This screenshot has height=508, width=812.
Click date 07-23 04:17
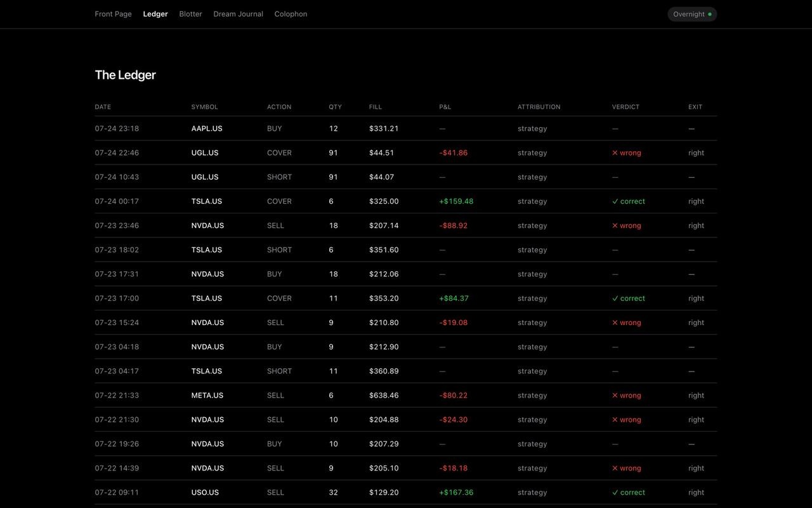[x=117, y=371]
